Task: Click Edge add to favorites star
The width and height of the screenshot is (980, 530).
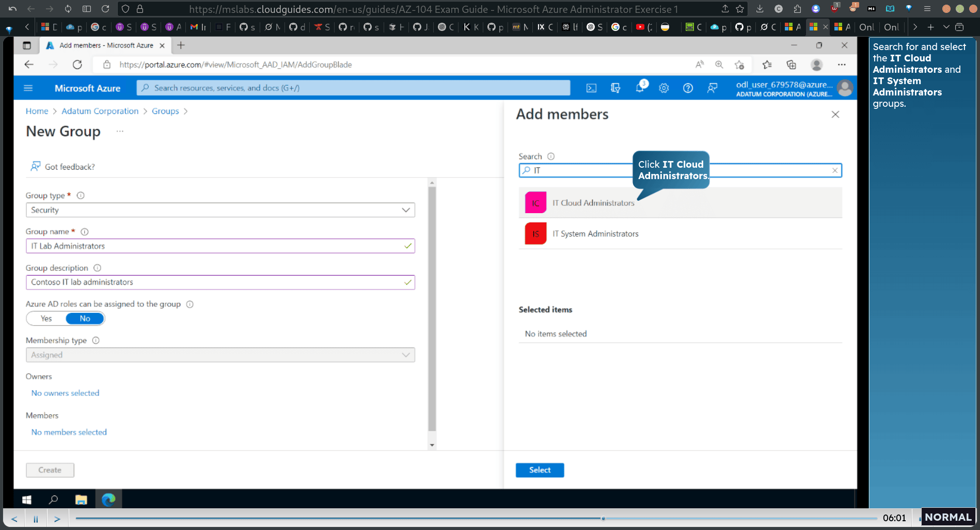Action: click(739, 65)
